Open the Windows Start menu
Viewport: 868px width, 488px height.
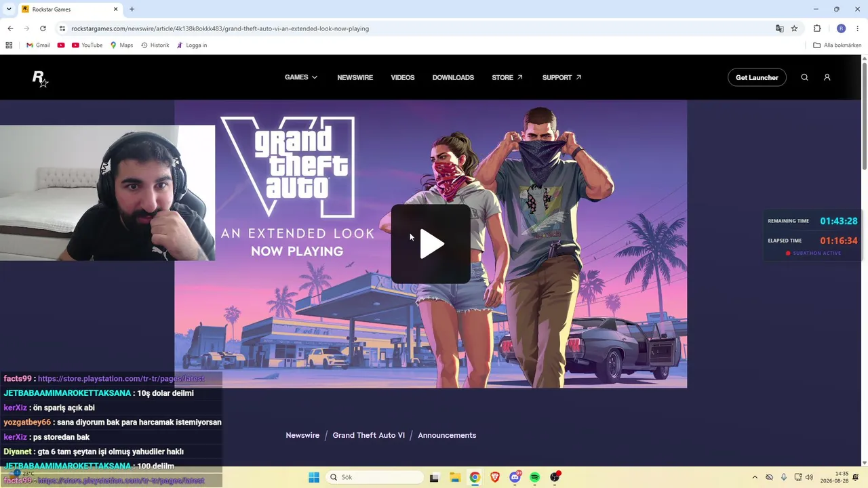314,477
